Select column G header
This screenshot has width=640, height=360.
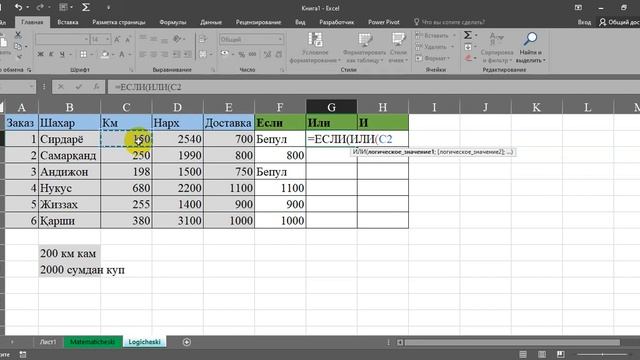tap(331, 107)
